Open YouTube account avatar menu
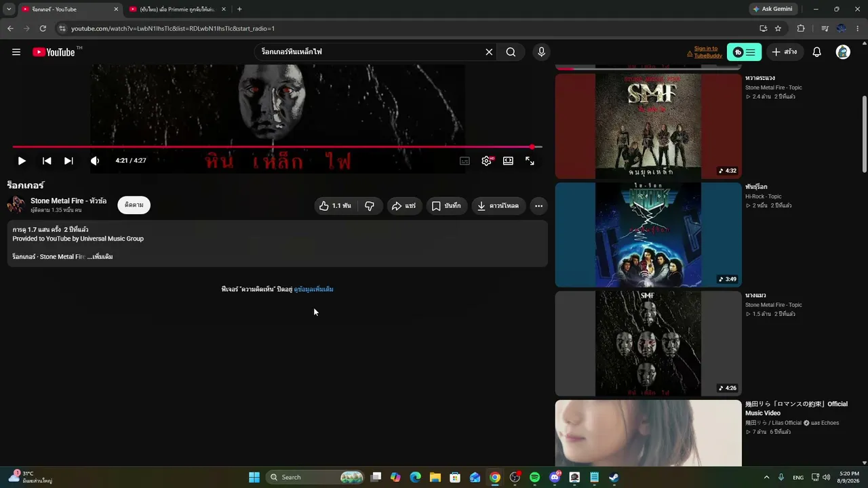Screen dimensions: 868x488 point(843,52)
